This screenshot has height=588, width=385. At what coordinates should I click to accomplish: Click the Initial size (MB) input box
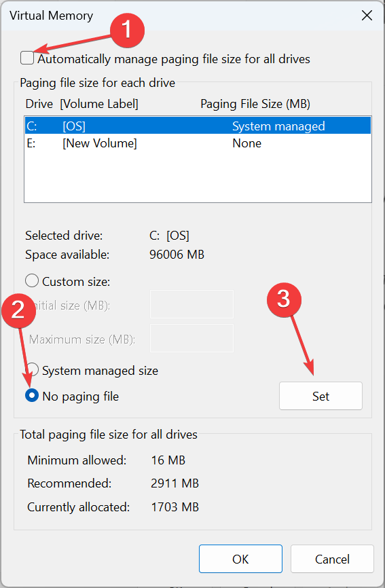pos(191,304)
